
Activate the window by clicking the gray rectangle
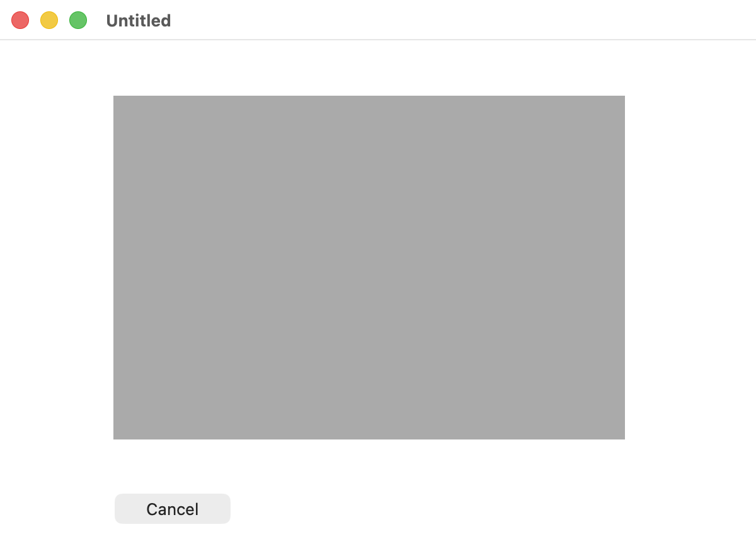(x=369, y=268)
